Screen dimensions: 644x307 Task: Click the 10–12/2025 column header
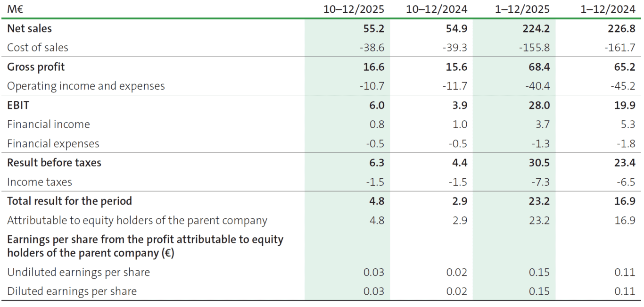pyautogui.click(x=354, y=9)
